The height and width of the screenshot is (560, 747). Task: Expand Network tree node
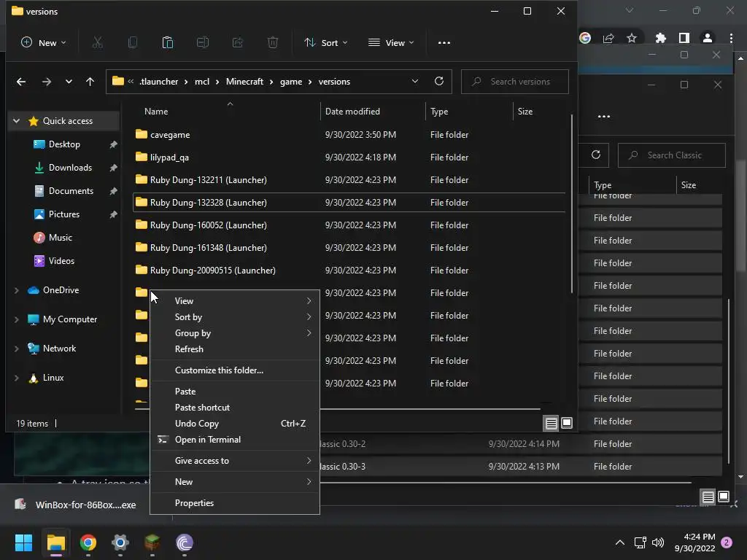click(x=16, y=348)
